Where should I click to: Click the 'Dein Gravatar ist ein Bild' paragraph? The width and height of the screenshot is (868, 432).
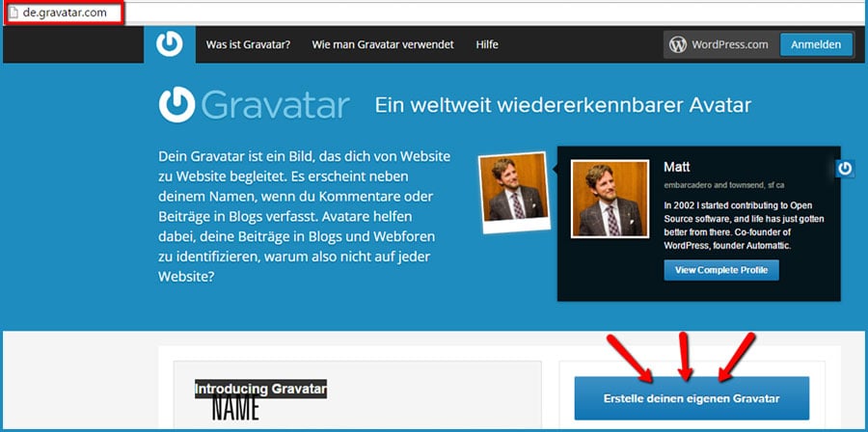304,216
